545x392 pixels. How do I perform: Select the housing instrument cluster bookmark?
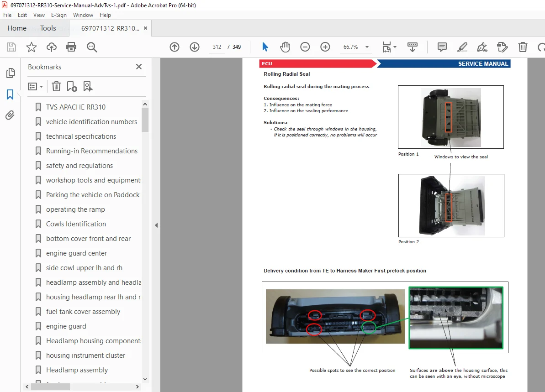point(85,355)
